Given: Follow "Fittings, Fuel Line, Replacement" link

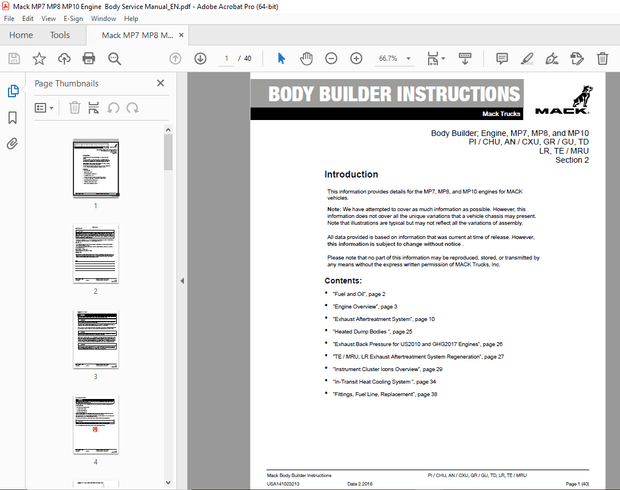Looking at the screenshot, I should point(385,394).
